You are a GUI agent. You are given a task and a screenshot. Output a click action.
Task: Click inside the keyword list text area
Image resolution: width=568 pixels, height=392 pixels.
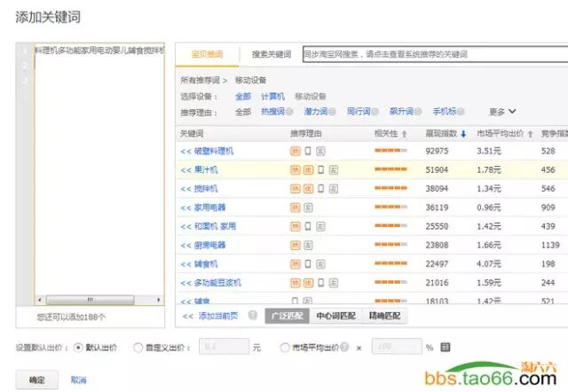(99, 174)
